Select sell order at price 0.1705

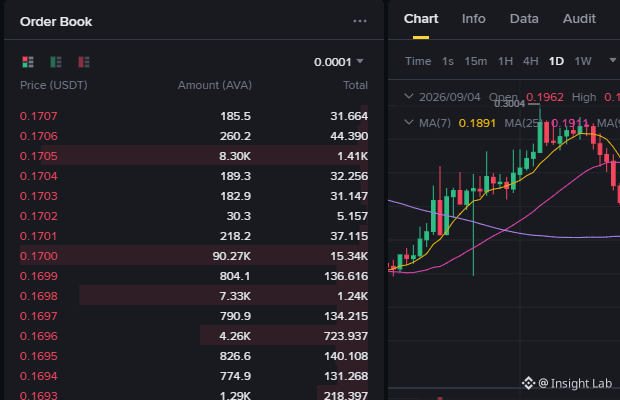point(194,156)
